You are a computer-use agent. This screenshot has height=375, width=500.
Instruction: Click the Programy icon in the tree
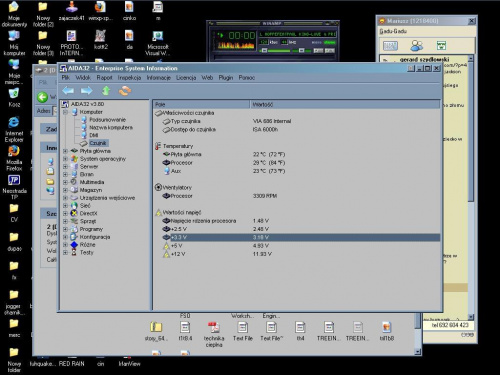(x=74, y=229)
